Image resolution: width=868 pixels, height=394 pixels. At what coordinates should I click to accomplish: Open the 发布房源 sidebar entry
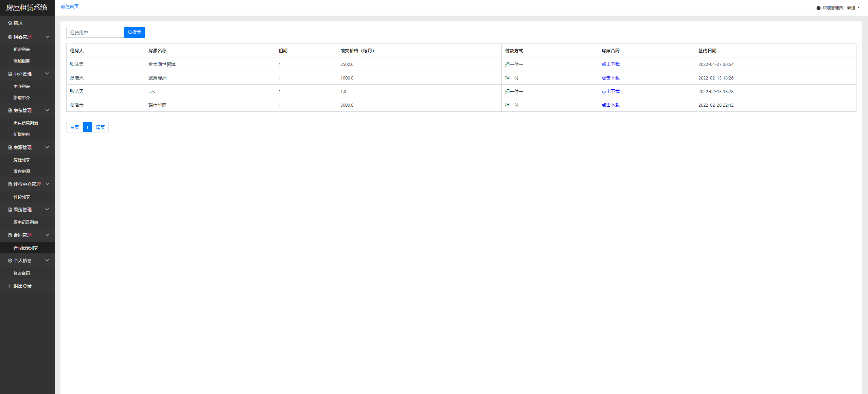tap(22, 172)
